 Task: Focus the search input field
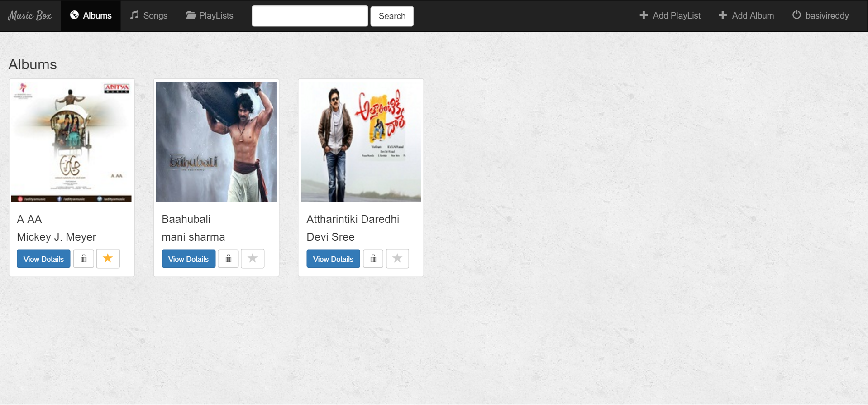pos(310,16)
